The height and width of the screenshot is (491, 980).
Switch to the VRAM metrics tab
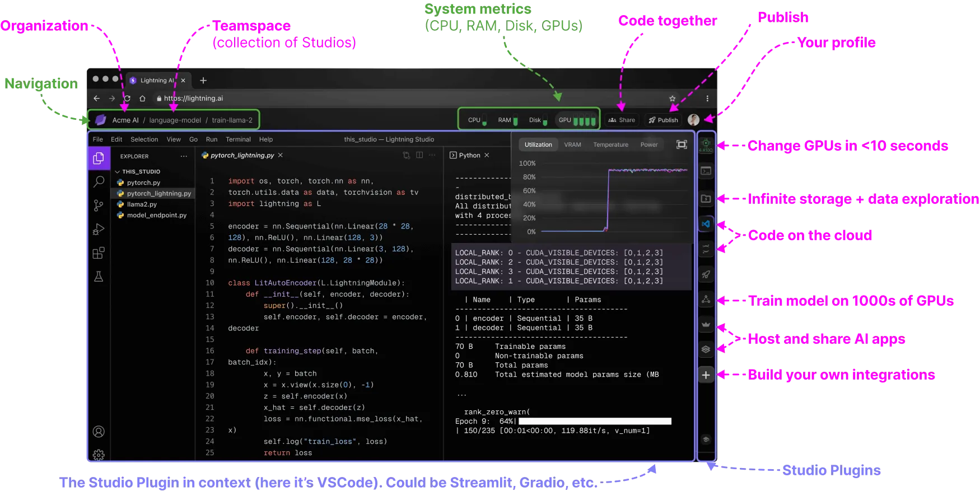pyautogui.click(x=572, y=144)
